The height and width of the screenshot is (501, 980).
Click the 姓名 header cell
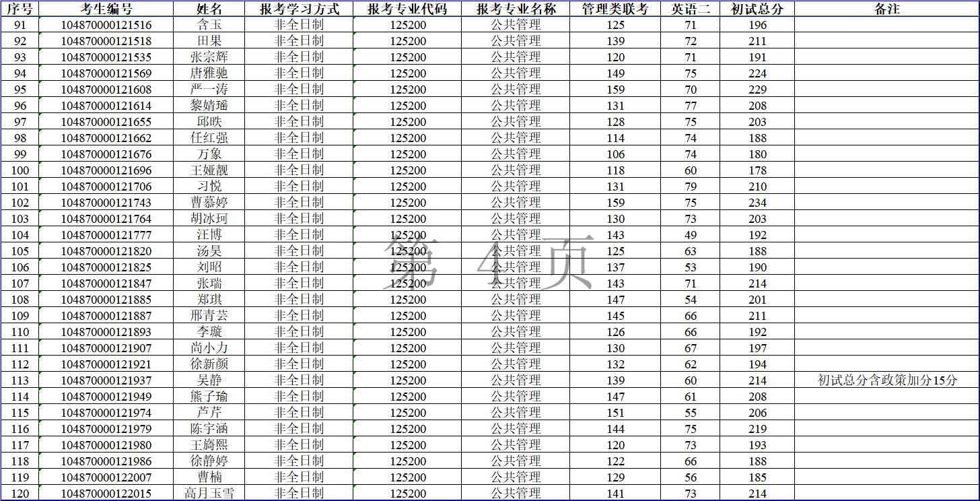pos(209,9)
